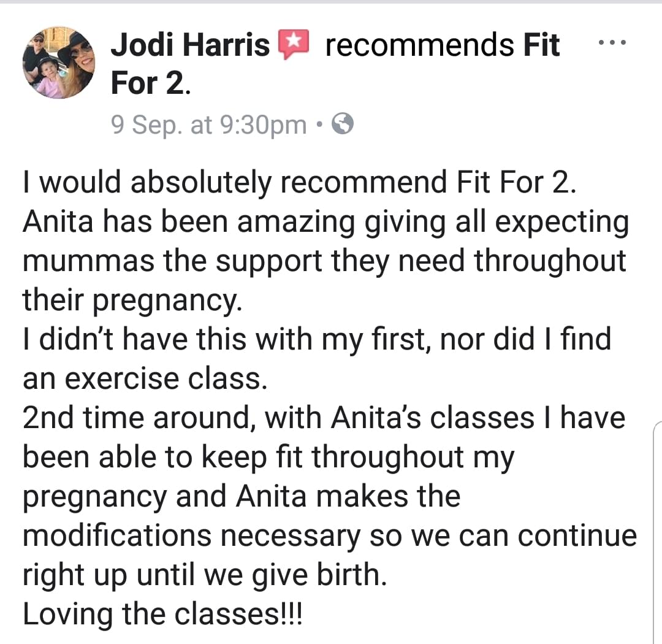Click the "I didn't have this with my first" line

[x=317, y=339]
